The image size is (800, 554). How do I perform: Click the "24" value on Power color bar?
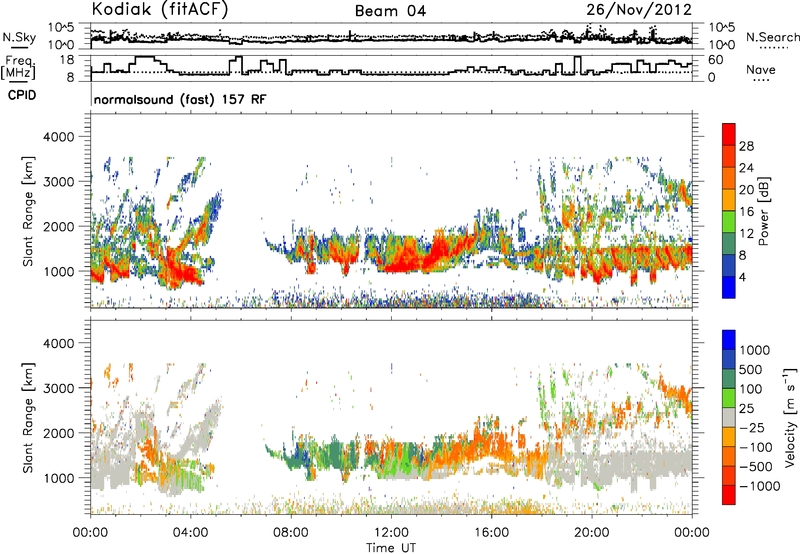746,168
